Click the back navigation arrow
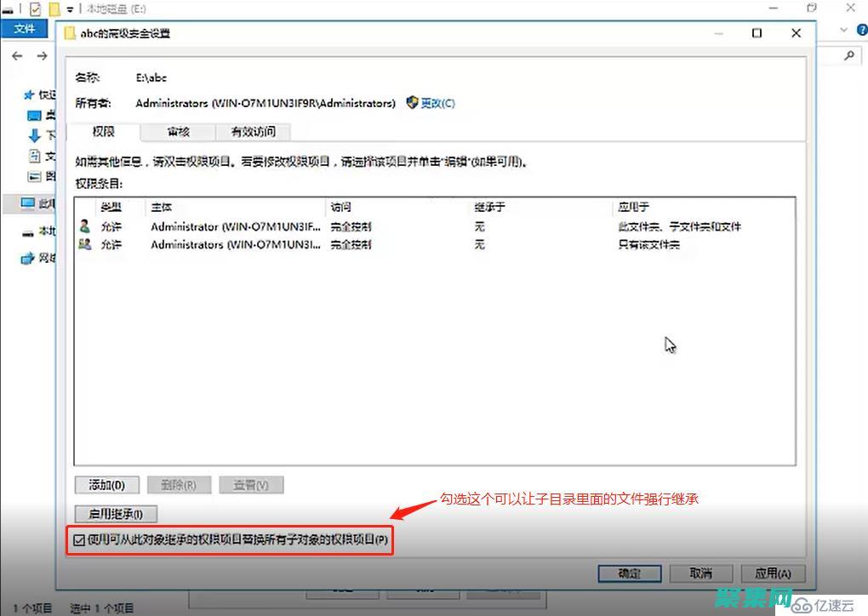Viewport: 868px width, 616px height. [x=17, y=56]
